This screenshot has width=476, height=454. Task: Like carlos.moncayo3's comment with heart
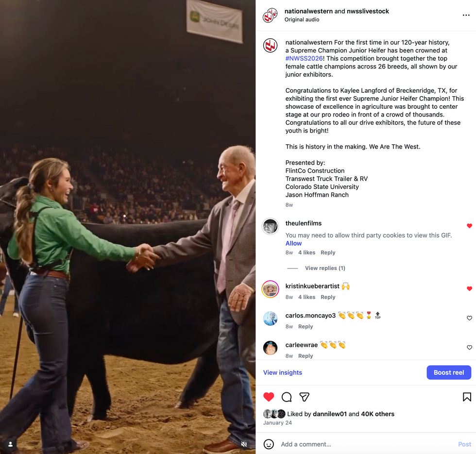coord(469,318)
